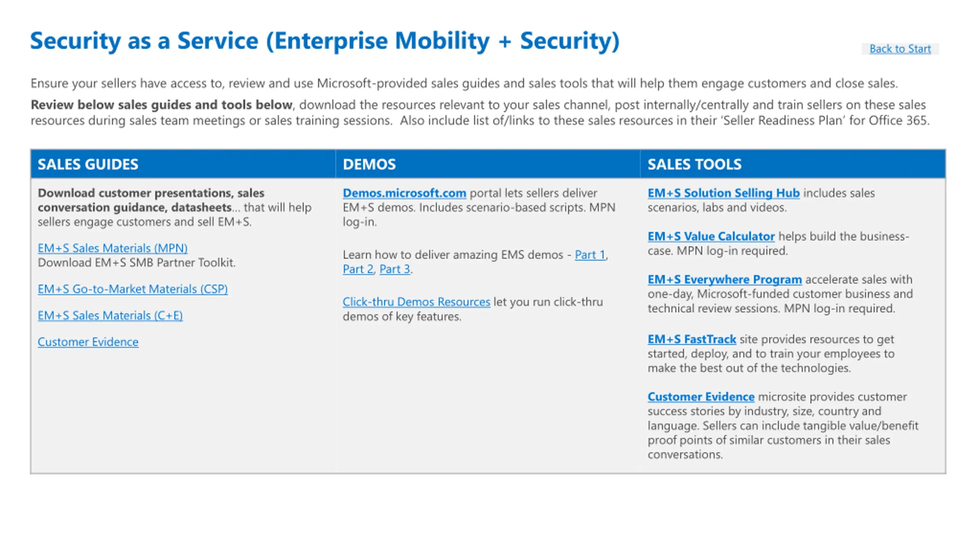The image size is (980, 551).
Task: Open Part 1 of EMS demos
Action: [590, 255]
